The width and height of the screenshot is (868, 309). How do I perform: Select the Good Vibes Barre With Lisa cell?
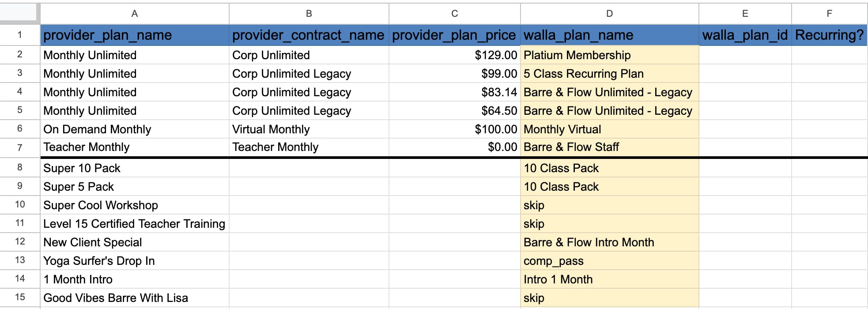tap(135, 298)
